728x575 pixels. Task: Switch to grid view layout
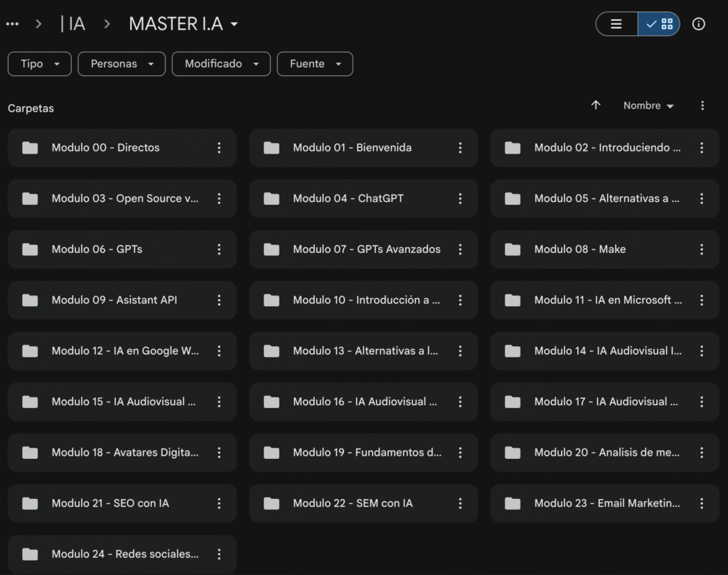point(659,24)
